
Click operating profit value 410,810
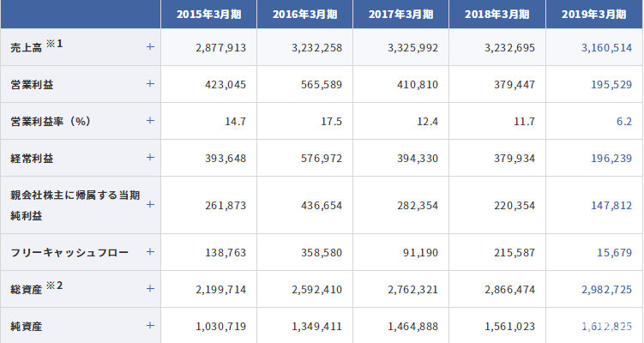click(x=418, y=85)
